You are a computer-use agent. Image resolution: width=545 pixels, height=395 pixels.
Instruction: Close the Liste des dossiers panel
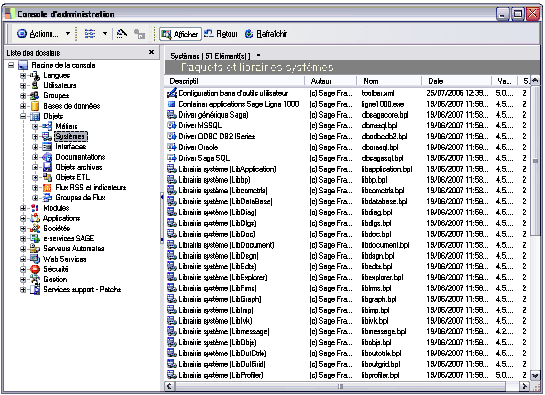coord(152,52)
